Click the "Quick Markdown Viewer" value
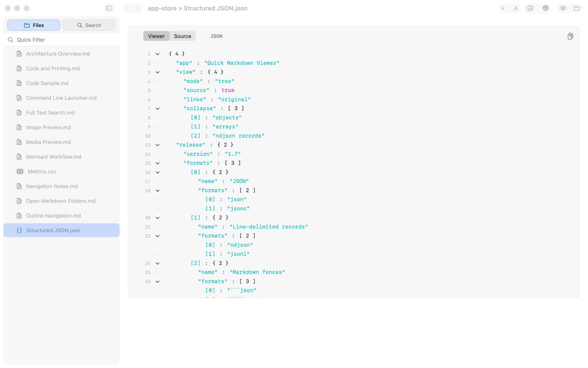The width and height of the screenshot is (588, 368). click(242, 63)
